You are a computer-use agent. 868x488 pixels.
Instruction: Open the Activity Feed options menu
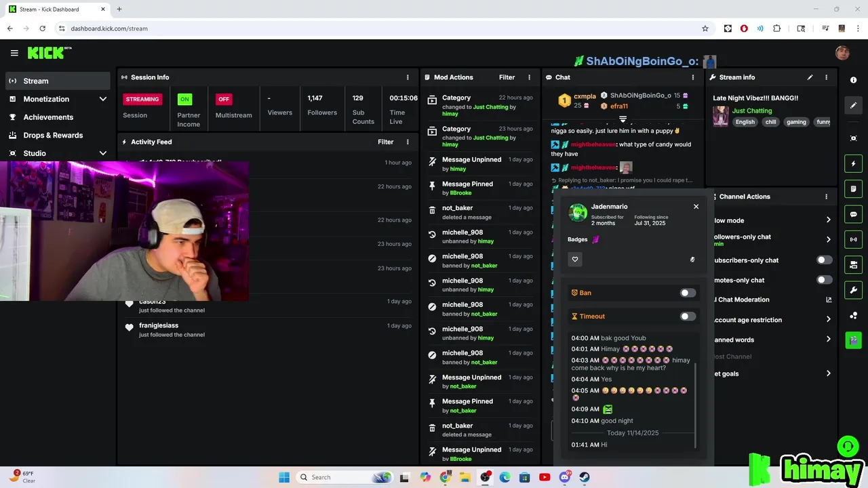(x=408, y=142)
